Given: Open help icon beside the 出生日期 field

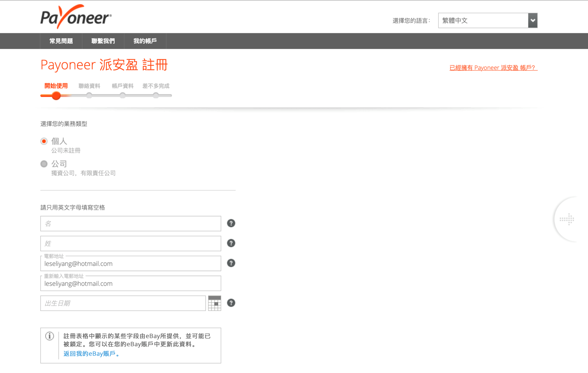Looking at the screenshot, I should tap(231, 303).
